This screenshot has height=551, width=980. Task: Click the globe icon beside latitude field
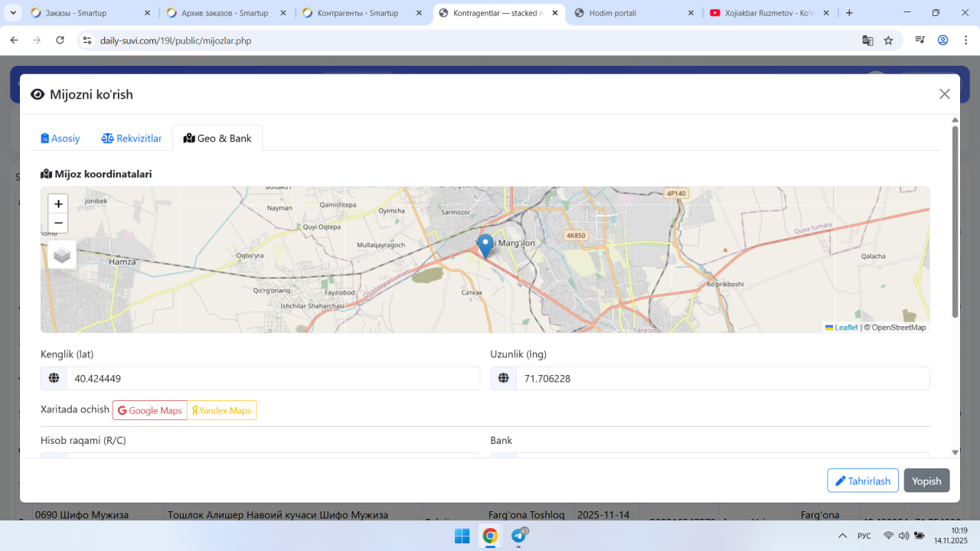(54, 378)
